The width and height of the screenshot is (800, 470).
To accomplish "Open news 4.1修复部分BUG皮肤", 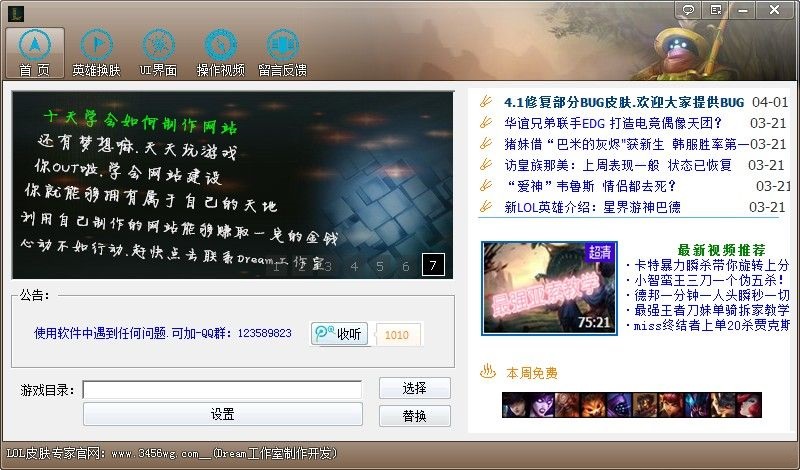I will [623, 103].
